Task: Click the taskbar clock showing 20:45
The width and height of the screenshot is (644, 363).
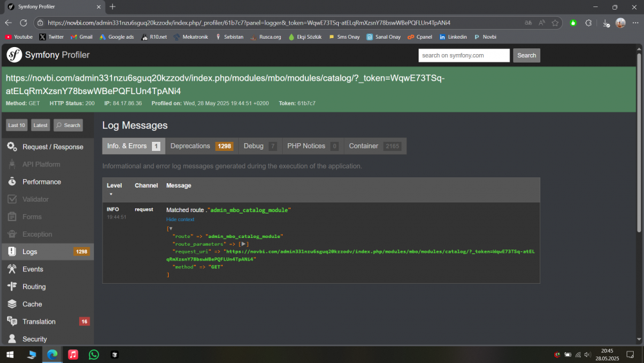Action: 607,355
